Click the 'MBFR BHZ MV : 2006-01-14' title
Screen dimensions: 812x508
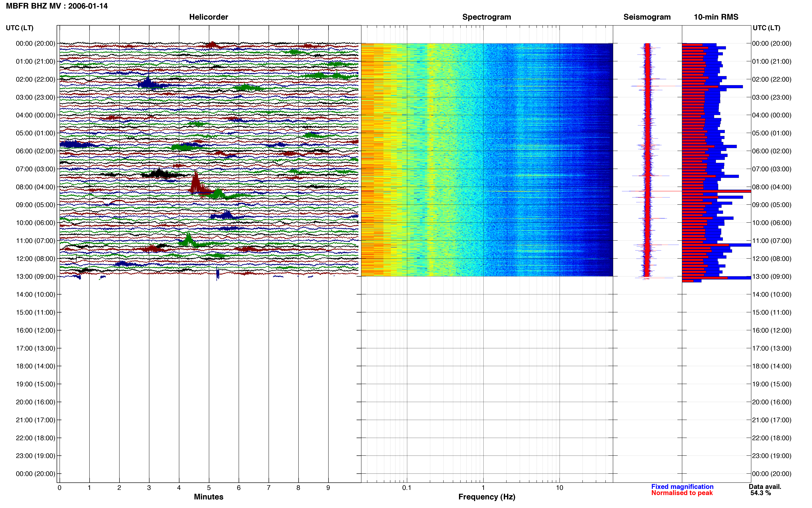pyautogui.click(x=57, y=6)
